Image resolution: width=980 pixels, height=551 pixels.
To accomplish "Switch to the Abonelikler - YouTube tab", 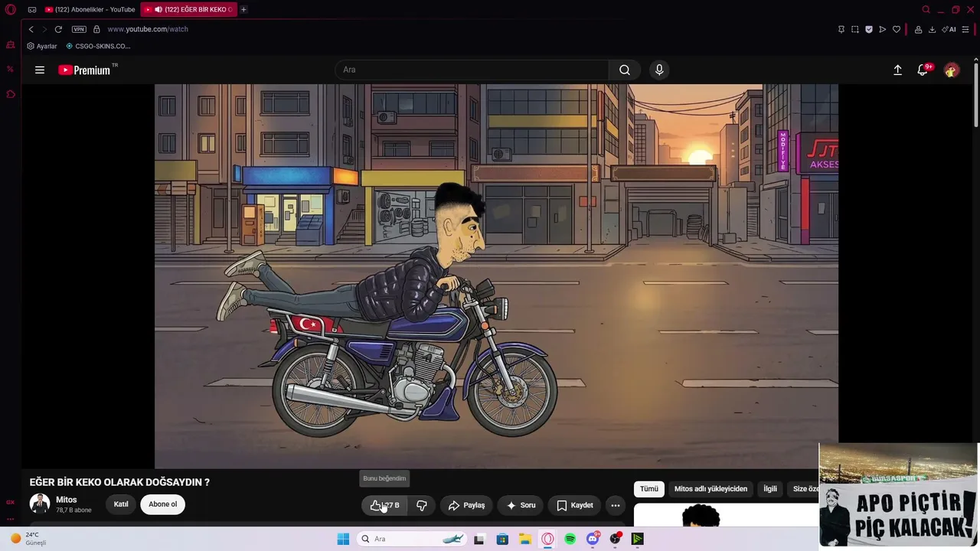I will click(x=90, y=9).
